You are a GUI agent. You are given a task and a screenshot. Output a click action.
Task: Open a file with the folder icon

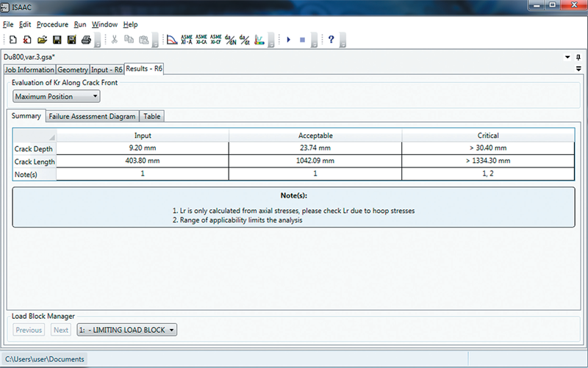pyautogui.click(x=42, y=40)
